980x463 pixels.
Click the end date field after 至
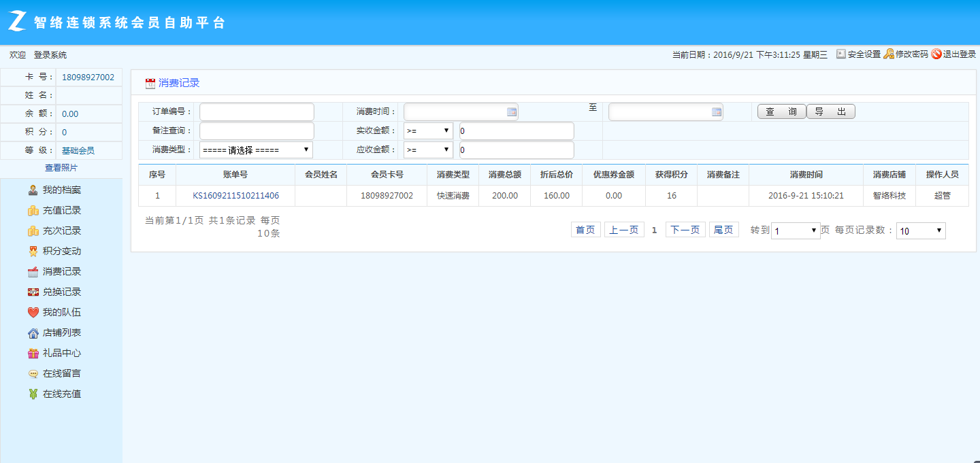(666, 112)
